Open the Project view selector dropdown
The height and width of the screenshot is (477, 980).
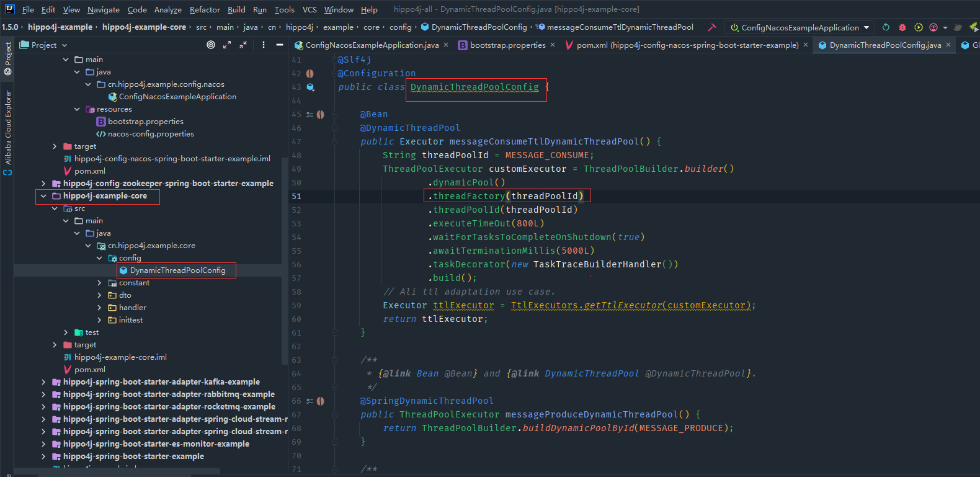tap(43, 45)
